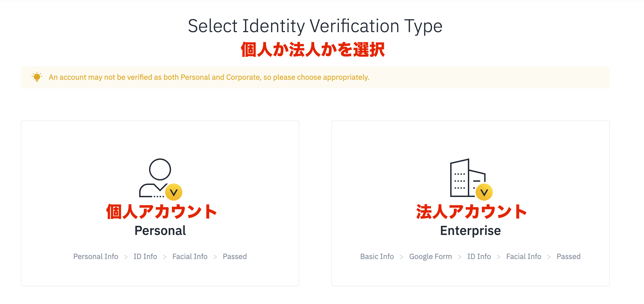
Task: Click the Personal text button
Action: point(160,230)
